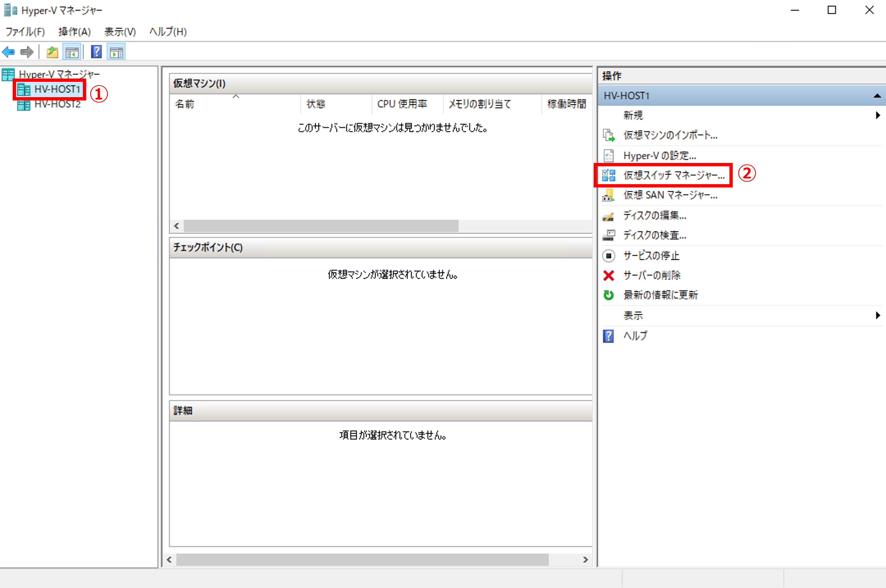The height and width of the screenshot is (588, 886).
Task: Expand the 新規 submenu arrow
Action: click(878, 115)
